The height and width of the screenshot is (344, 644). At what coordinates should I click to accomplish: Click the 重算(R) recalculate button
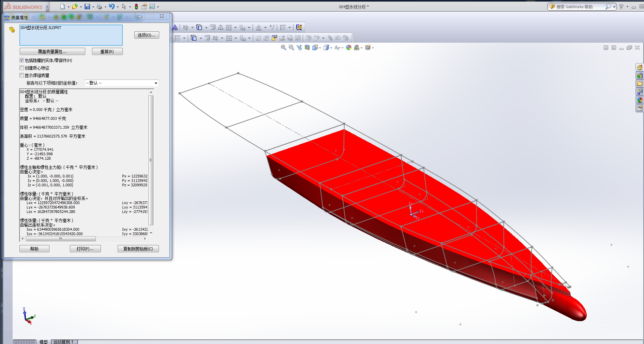[x=107, y=52]
